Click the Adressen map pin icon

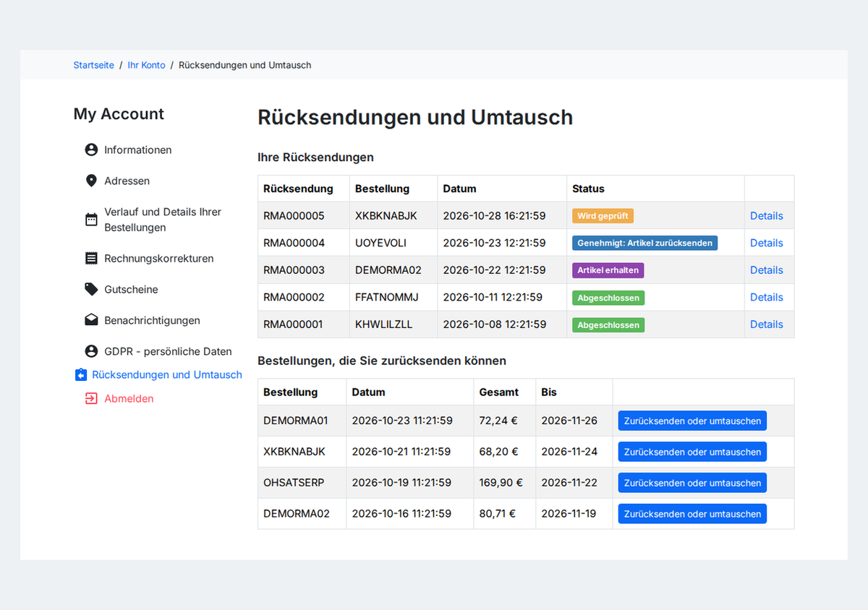point(91,181)
